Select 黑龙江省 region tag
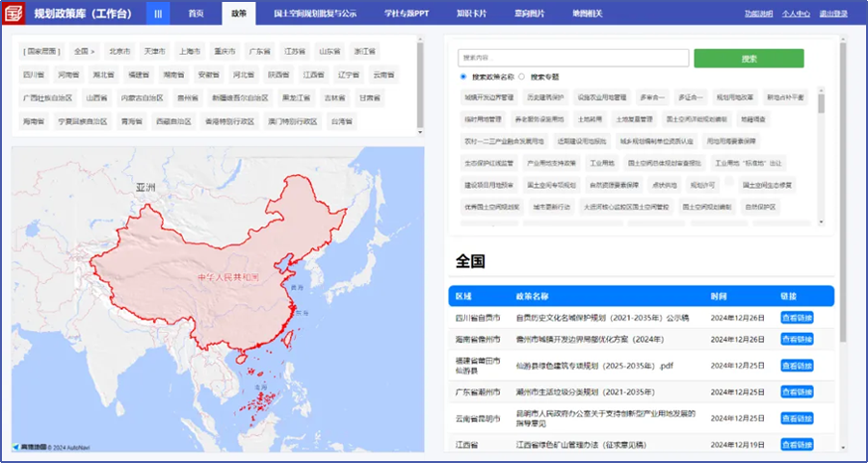The height and width of the screenshot is (463, 868). pos(296,98)
